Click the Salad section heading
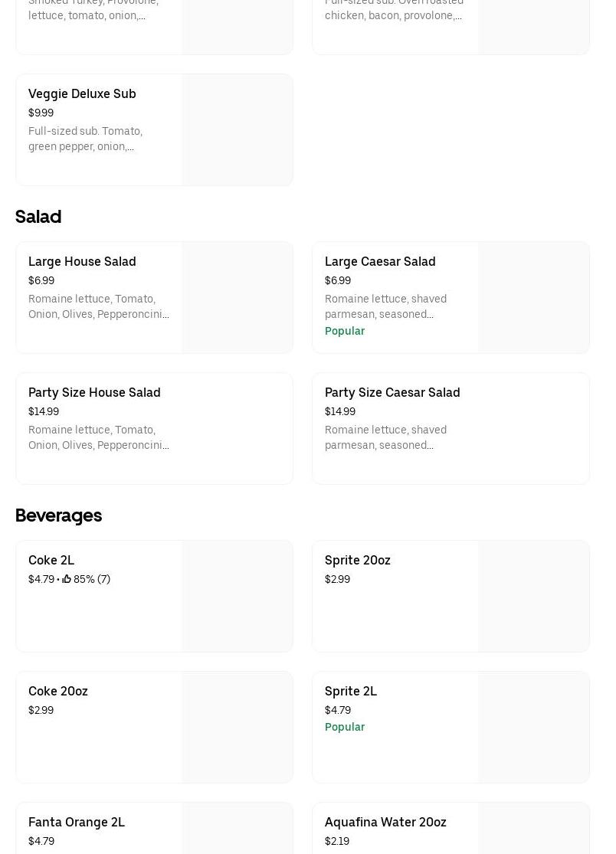616x854 pixels. [x=38, y=217]
